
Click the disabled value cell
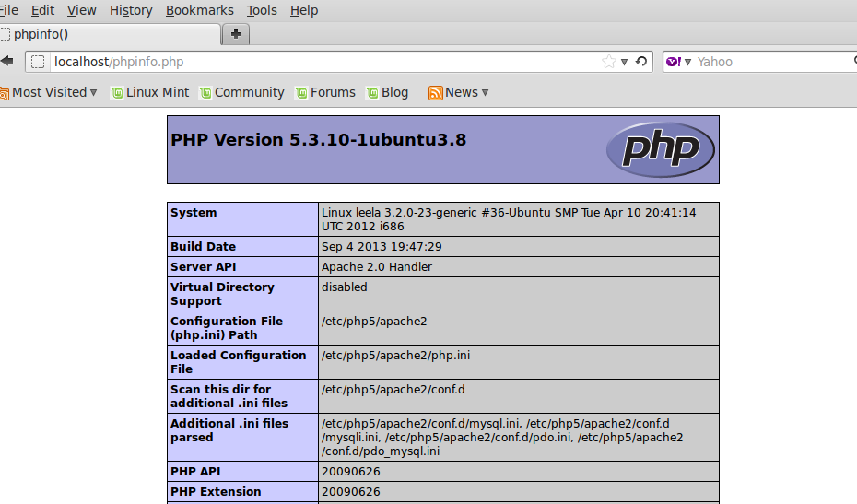point(345,287)
